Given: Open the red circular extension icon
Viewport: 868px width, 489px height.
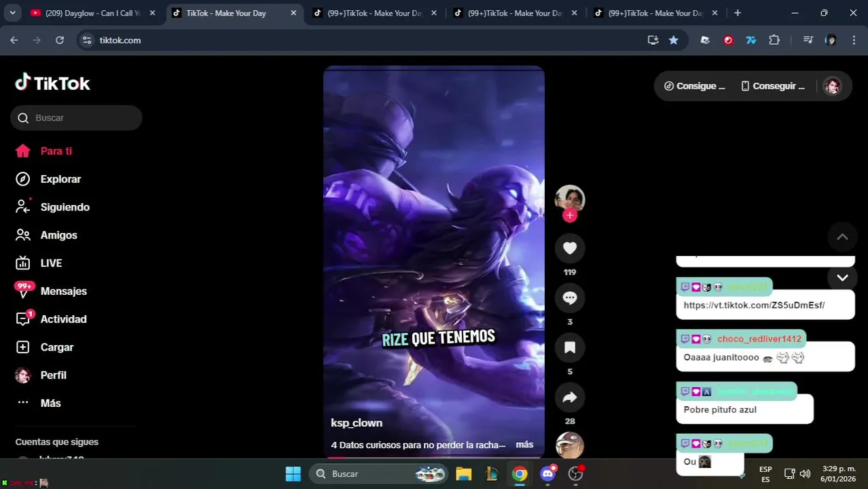Looking at the screenshot, I should (728, 40).
